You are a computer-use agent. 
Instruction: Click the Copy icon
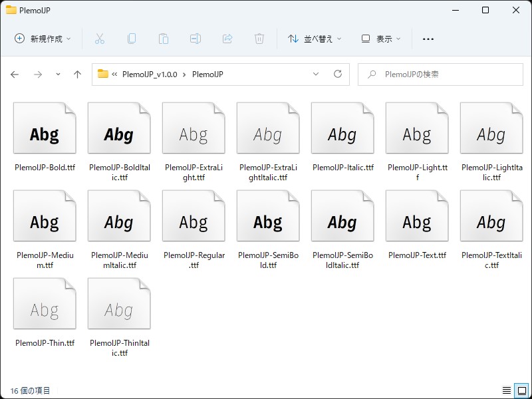(132, 39)
